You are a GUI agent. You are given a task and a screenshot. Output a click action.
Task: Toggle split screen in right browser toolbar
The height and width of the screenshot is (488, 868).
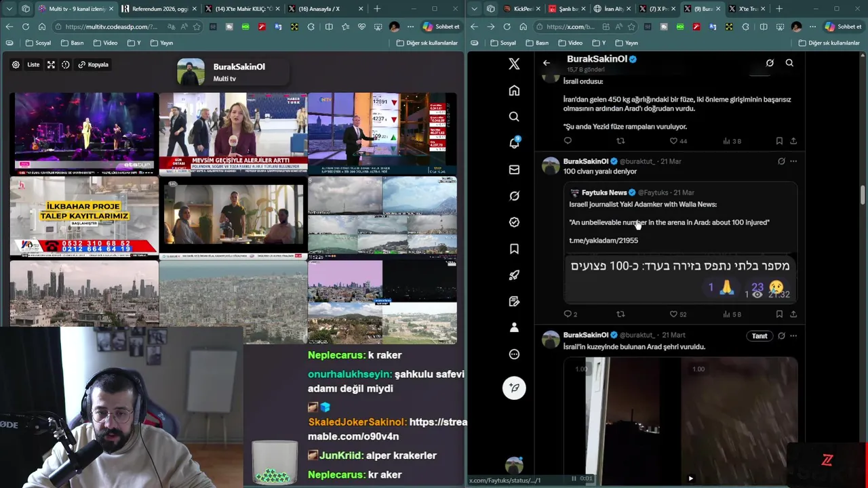point(764,26)
